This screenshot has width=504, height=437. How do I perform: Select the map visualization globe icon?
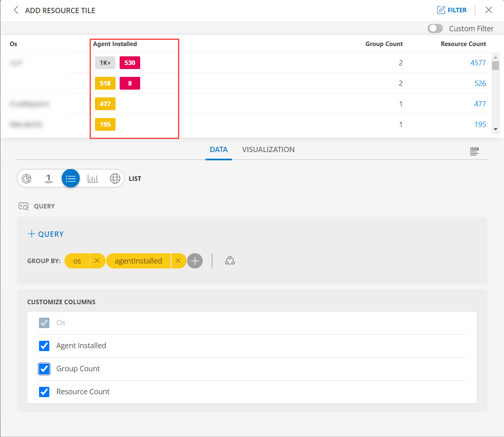(115, 178)
